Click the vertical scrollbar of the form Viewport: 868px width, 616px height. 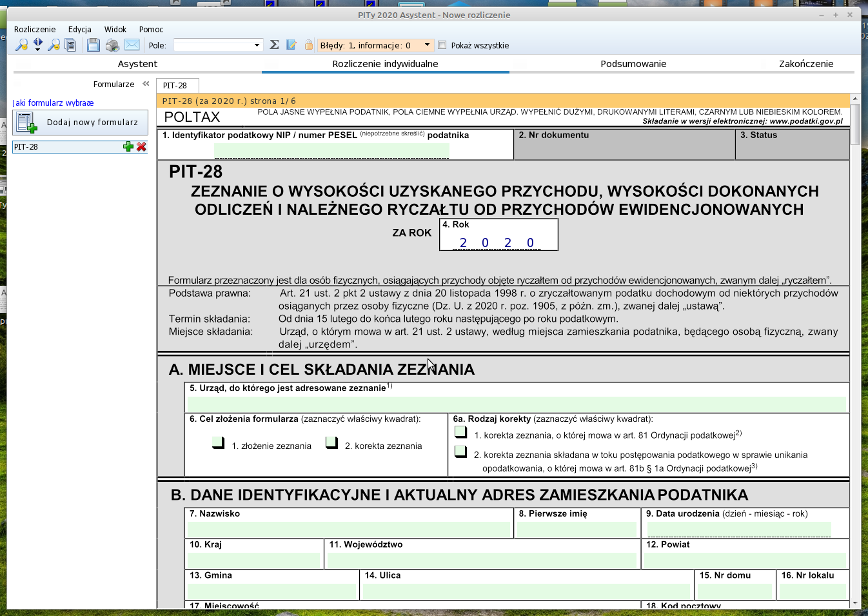click(855, 323)
